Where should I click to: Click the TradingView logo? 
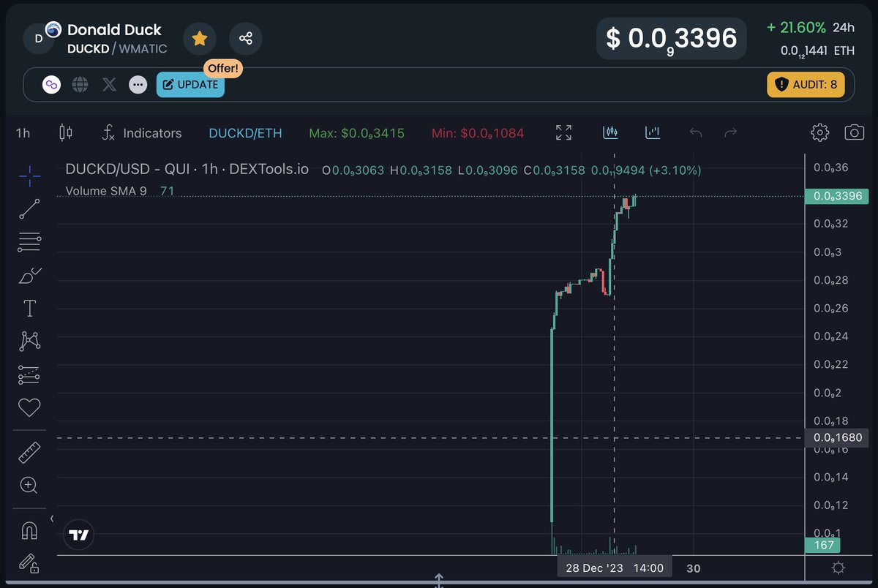(x=79, y=535)
